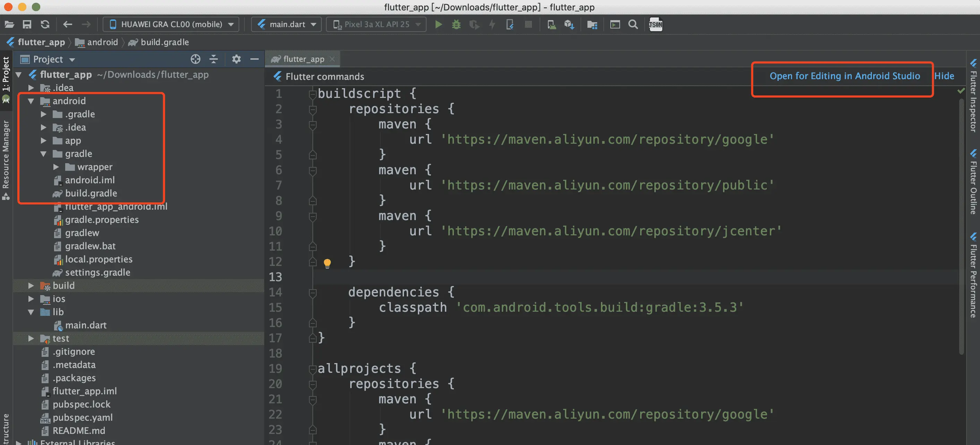Click the yellow intention lightbulb in editor
Screen dimensions: 980x445
(x=327, y=263)
